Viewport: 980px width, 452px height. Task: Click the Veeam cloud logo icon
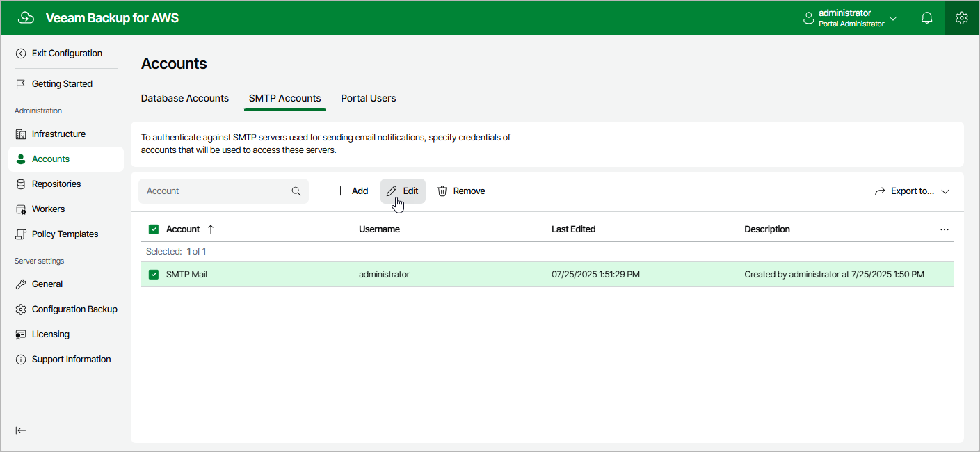pos(26,18)
